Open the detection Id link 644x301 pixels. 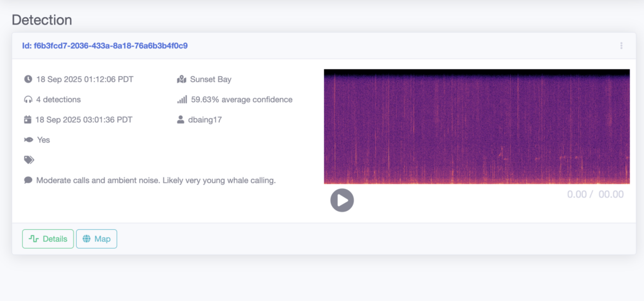[x=104, y=46]
